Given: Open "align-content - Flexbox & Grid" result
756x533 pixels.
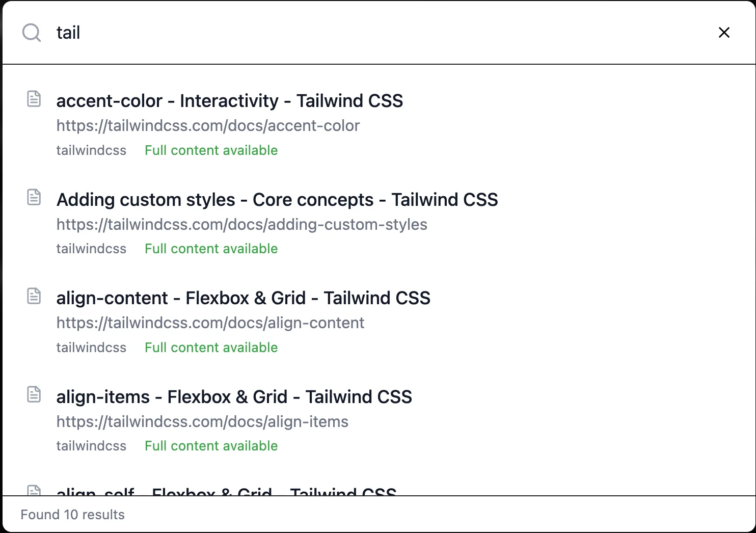Looking at the screenshot, I should (243, 298).
